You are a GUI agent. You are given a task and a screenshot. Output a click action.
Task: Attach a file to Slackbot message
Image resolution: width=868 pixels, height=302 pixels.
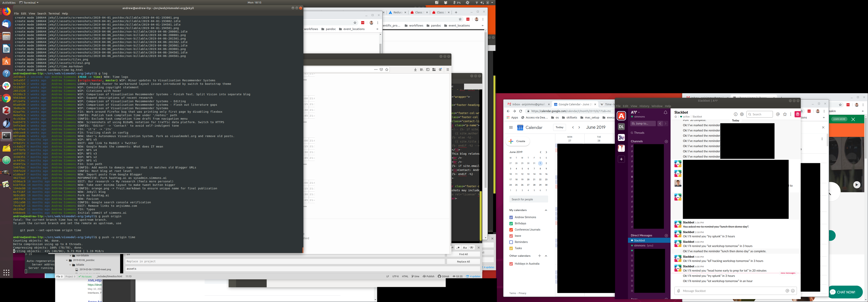679,291
